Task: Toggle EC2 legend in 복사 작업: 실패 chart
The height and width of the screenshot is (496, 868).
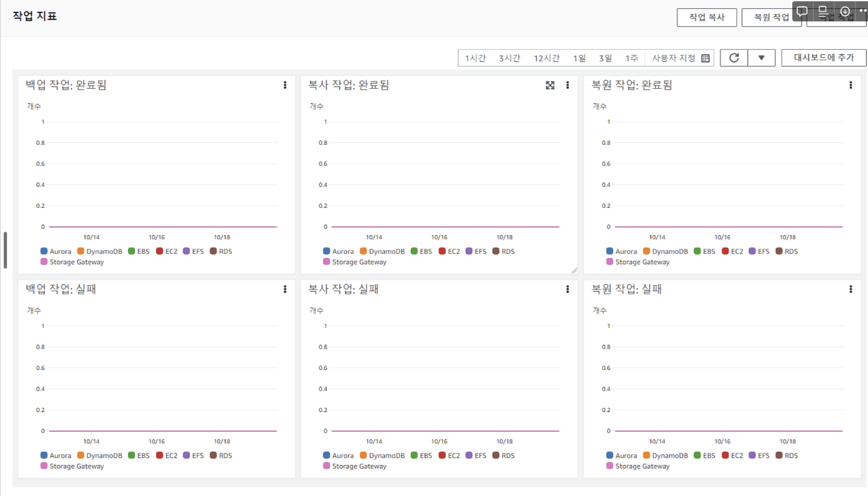Action: click(x=450, y=456)
